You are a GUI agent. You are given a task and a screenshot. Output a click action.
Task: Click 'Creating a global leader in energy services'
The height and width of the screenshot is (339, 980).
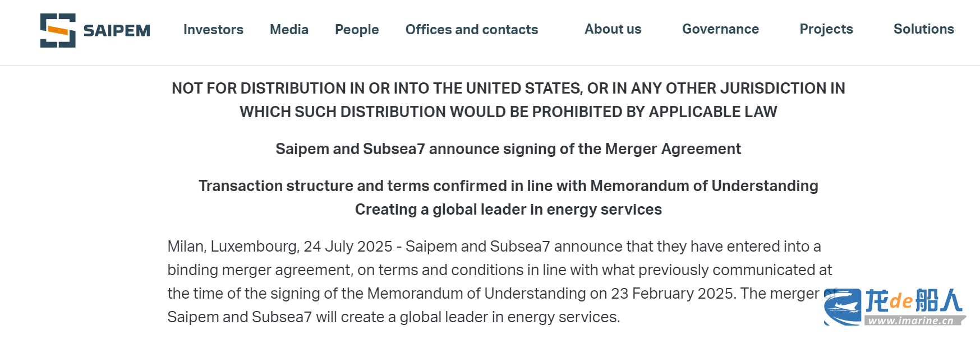coord(508,210)
